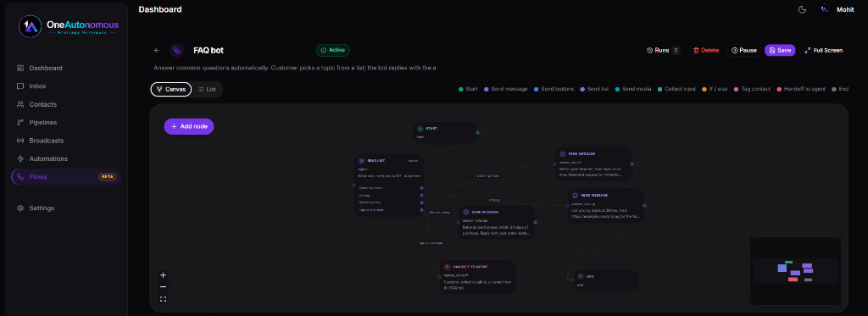Switch to the List view tab
The height and width of the screenshot is (316, 868).
point(207,89)
